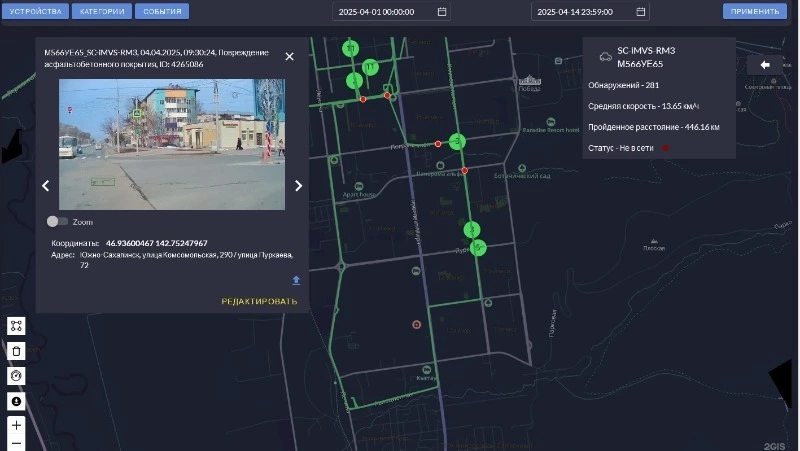
Task: Click the trash delete icon
Action: 16,351
